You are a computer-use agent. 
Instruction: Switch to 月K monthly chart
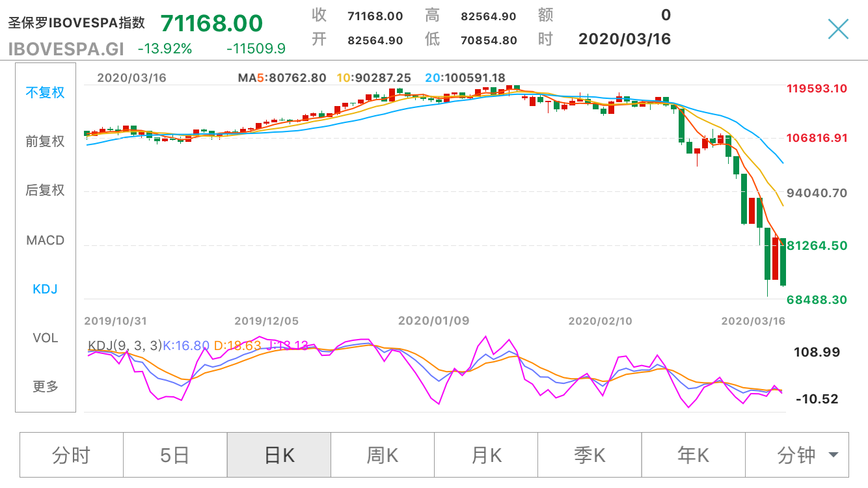(x=486, y=455)
